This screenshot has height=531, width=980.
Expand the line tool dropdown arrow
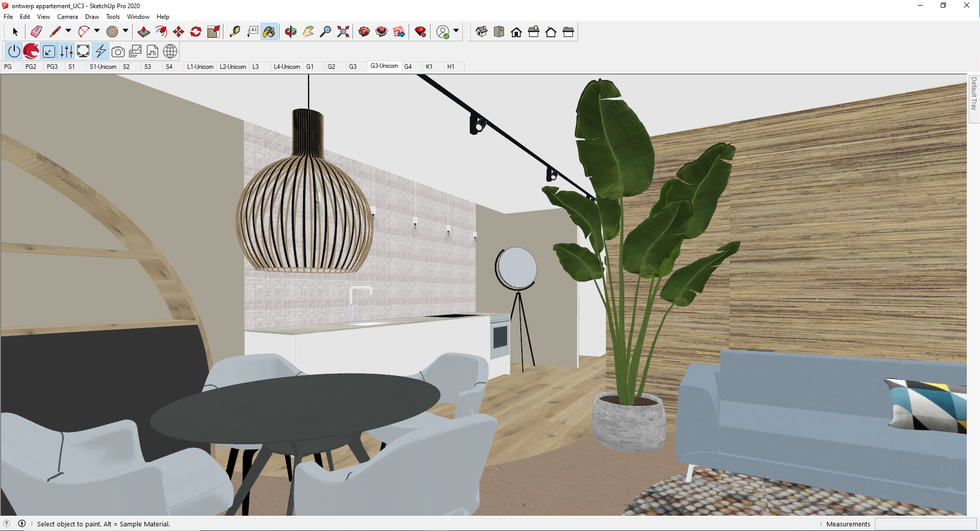coord(68,31)
